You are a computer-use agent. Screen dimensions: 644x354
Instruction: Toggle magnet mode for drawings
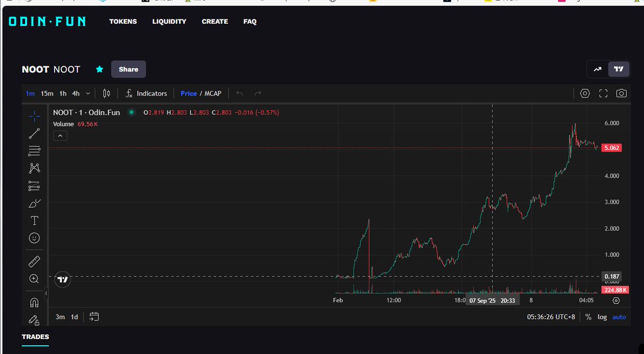coord(34,302)
